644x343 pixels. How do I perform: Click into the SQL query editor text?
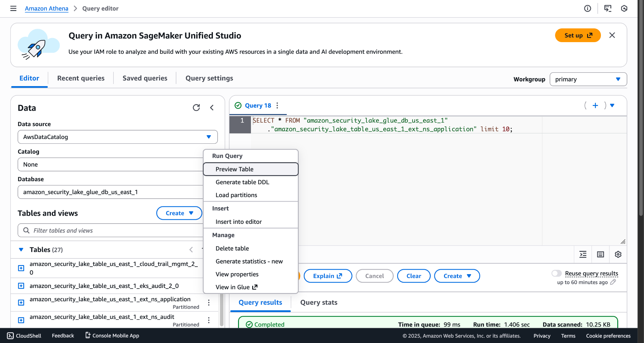(382, 125)
